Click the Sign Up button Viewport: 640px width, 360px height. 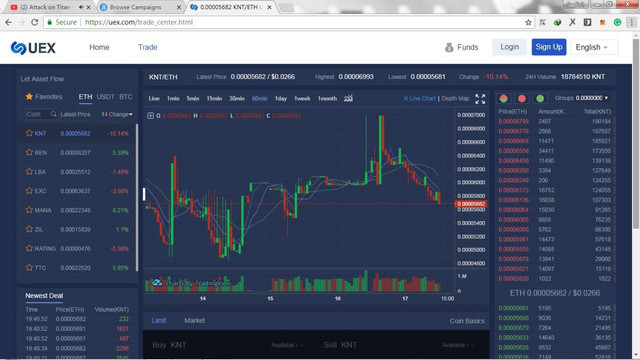point(549,47)
